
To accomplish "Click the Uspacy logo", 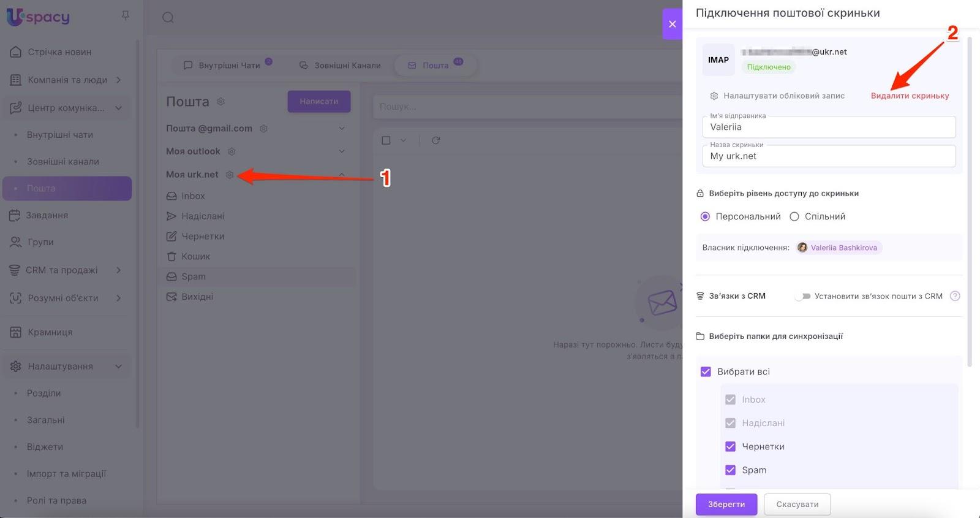I will pos(38,17).
